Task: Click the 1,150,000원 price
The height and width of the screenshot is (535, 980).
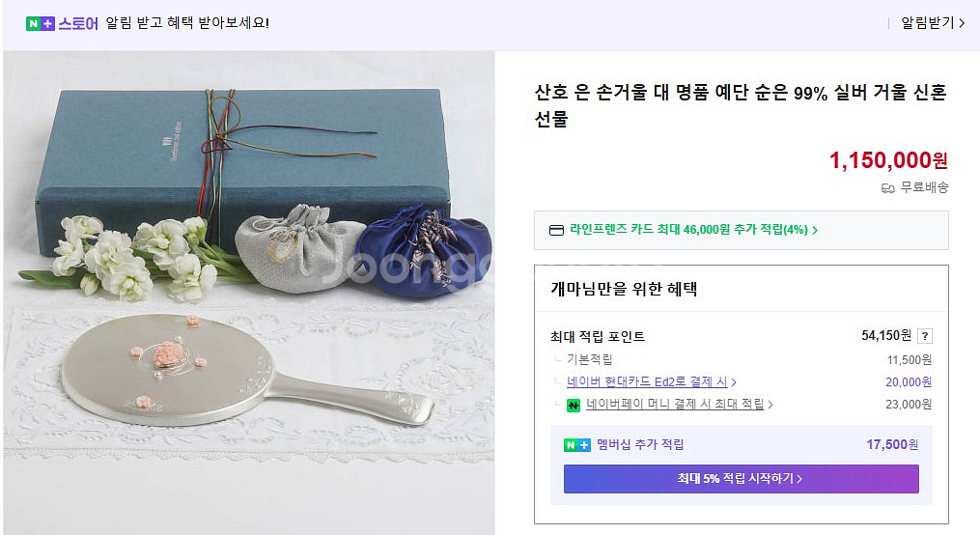Action: coord(888,160)
